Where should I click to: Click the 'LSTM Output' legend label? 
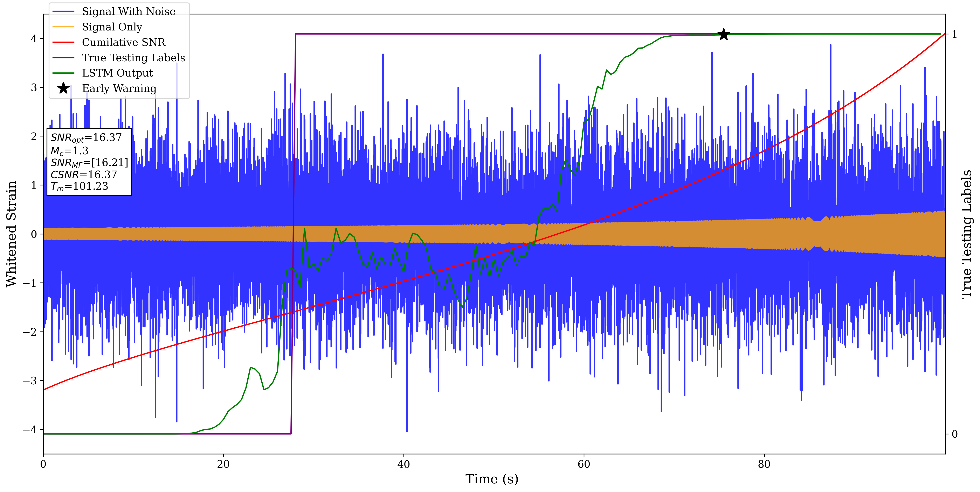coord(117,73)
